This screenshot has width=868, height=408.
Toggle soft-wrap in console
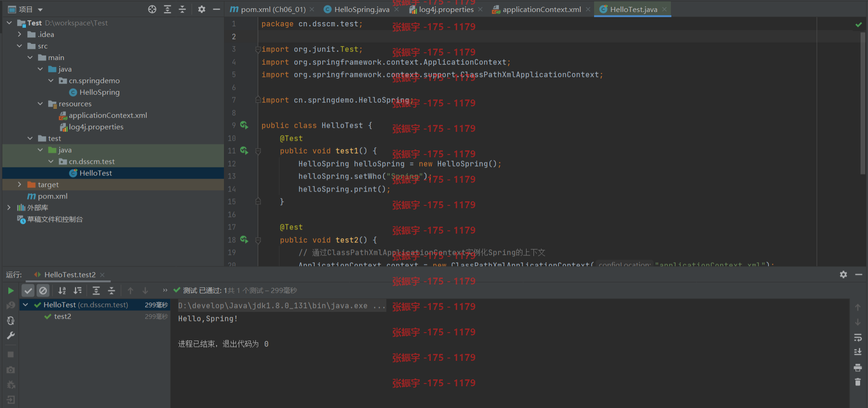pyautogui.click(x=858, y=337)
